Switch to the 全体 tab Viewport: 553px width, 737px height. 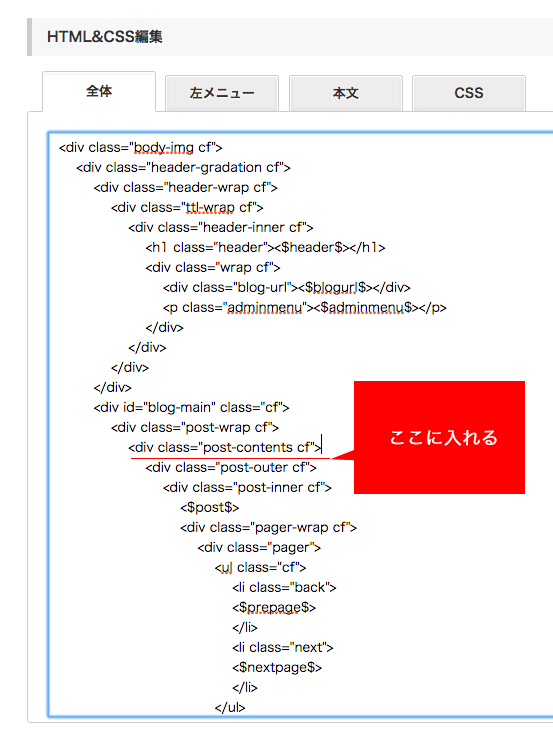(x=99, y=91)
